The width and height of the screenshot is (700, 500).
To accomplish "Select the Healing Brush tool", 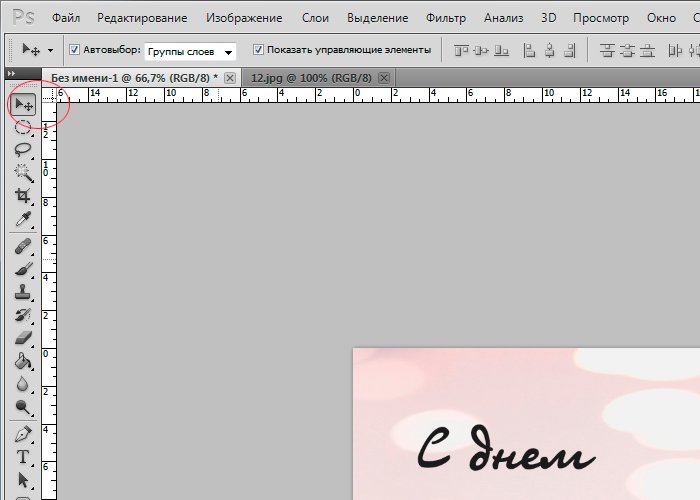I will point(22,246).
